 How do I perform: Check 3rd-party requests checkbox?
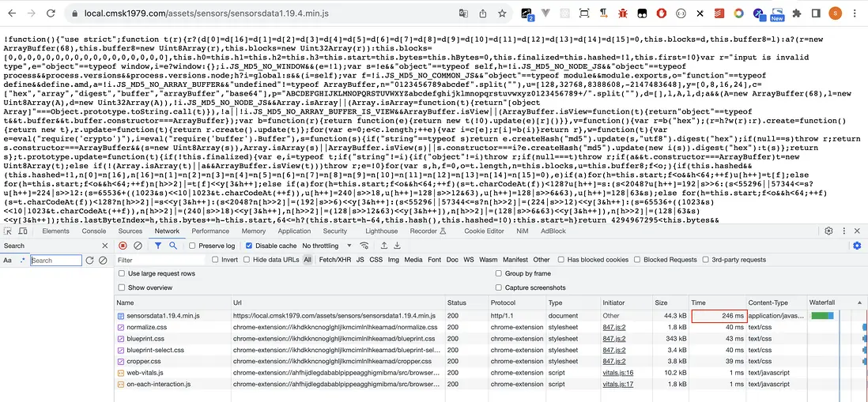(x=706, y=260)
